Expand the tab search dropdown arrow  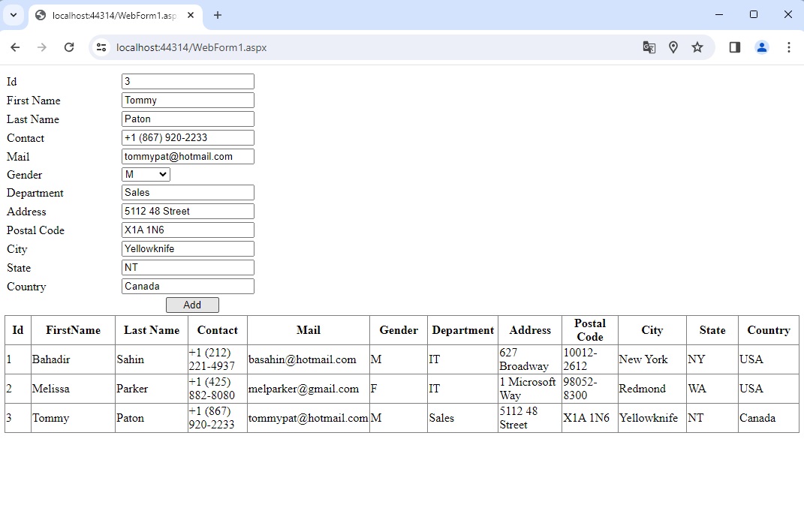click(x=14, y=15)
